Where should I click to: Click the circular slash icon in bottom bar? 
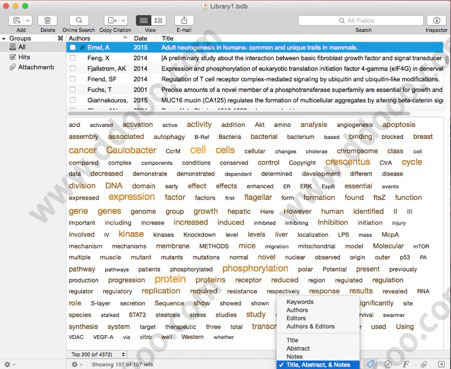[388, 364]
